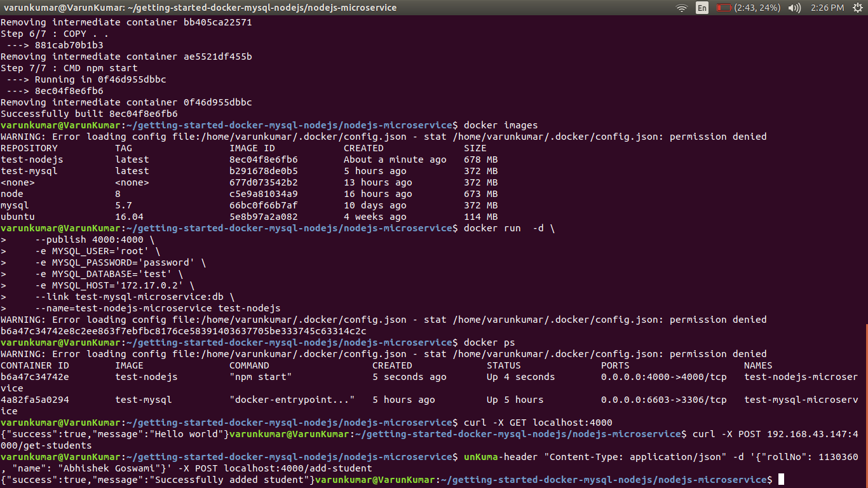Click the '---> Running in 0f46d955dbbc' line

point(86,79)
